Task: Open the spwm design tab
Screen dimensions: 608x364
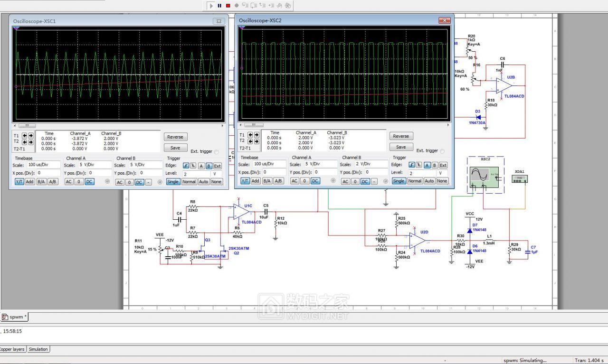Action: [15, 317]
